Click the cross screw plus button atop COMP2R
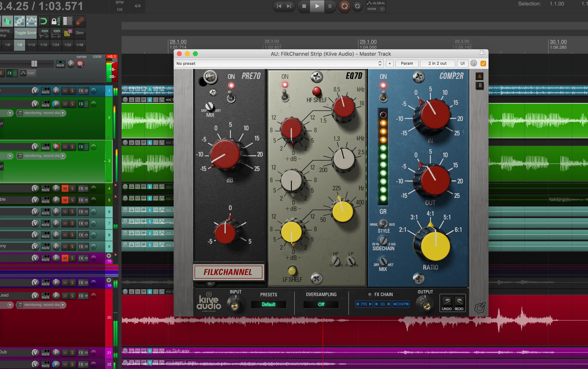Image resolution: width=588 pixels, height=369 pixels. (x=419, y=77)
